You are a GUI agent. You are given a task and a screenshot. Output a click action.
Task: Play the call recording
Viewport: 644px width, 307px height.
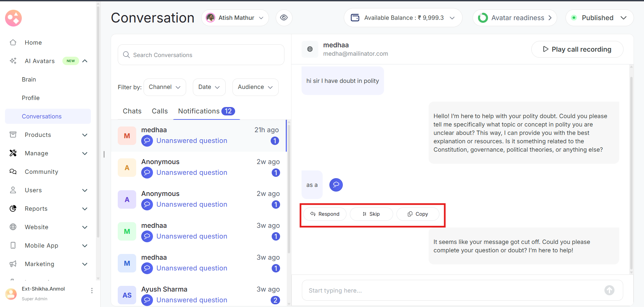pyautogui.click(x=577, y=49)
